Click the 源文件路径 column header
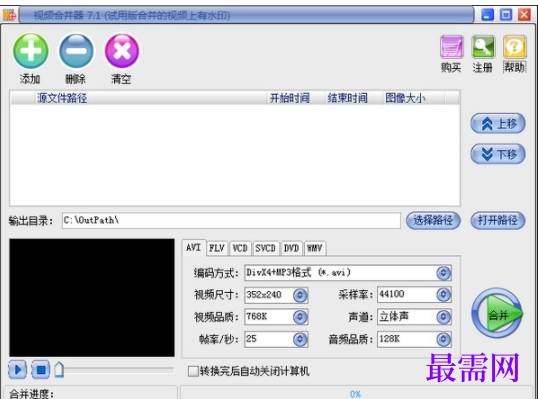 click(151, 98)
